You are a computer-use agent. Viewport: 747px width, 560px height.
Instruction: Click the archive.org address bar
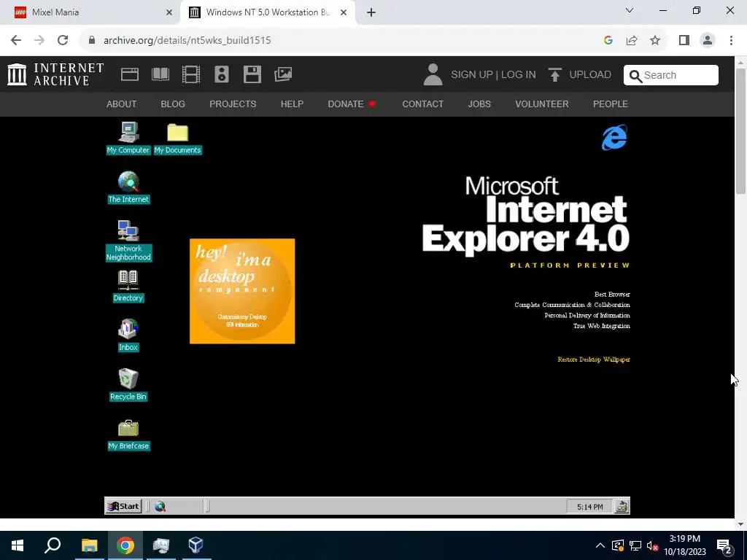tap(343, 41)
